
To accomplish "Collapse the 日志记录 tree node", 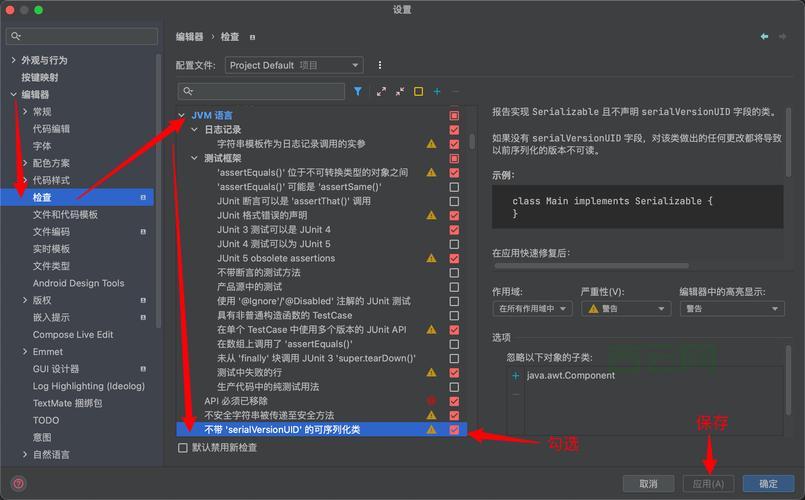I will click(194, 130).
